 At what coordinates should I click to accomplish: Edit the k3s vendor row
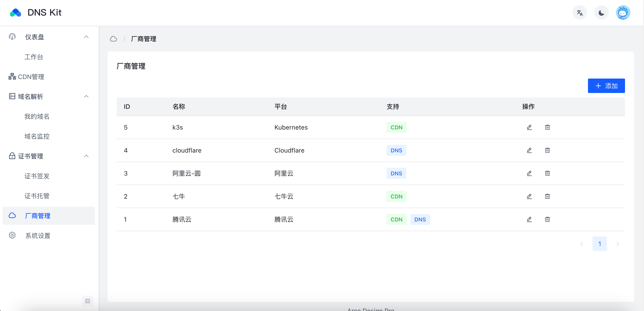[x=529, y=127]
